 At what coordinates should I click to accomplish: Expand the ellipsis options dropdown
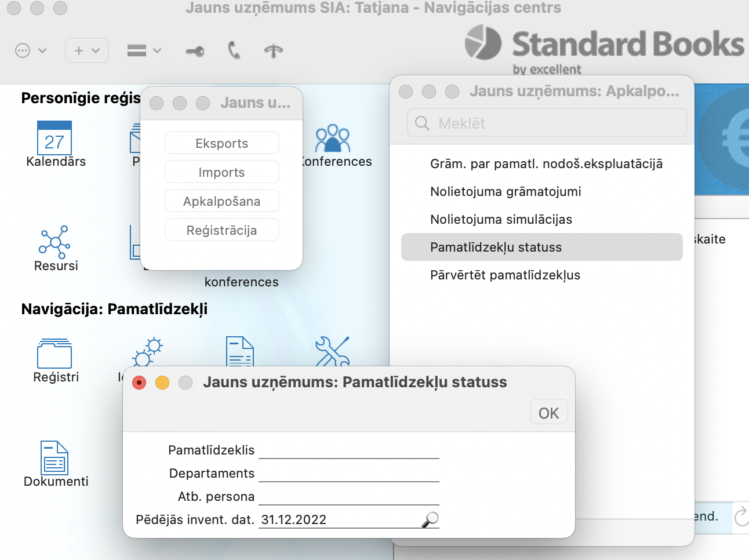[30, 51]
